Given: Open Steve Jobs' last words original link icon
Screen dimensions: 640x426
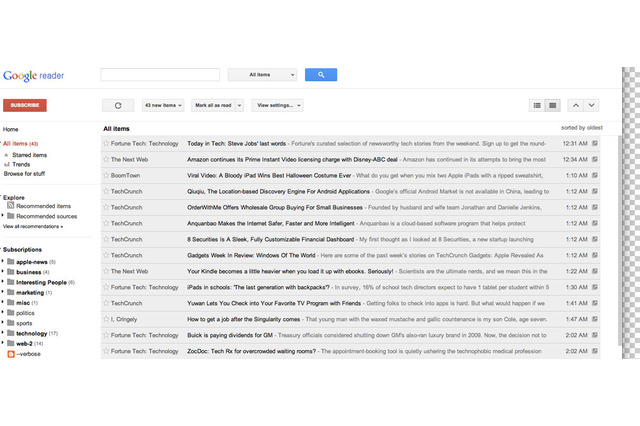Looking at the screenshot, I should pos(595,143).
